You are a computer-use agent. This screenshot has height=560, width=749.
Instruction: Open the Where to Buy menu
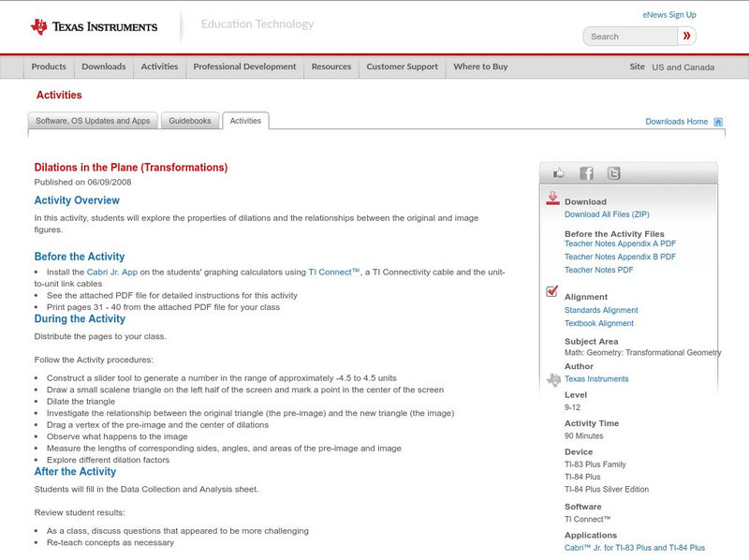click(x=480, y=66)
